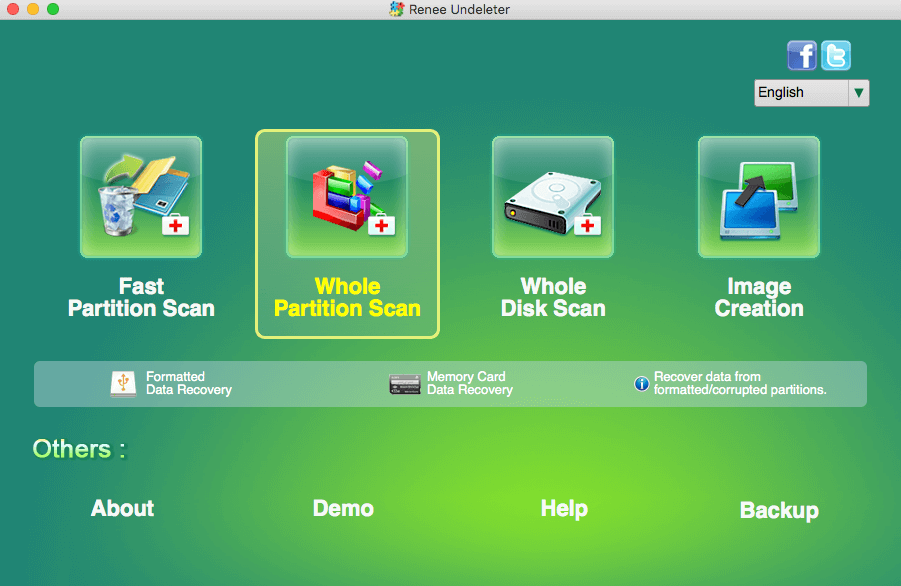Click the 'Others :' heading text
Image resolution: width=901 pixels, height=586 pixels.
click(79, 449)
